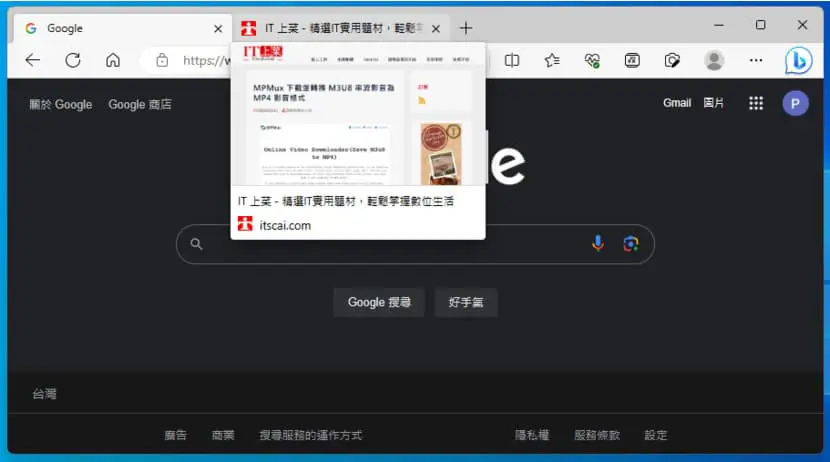
Task: Open the Google account P avatar
Action: 795,103
